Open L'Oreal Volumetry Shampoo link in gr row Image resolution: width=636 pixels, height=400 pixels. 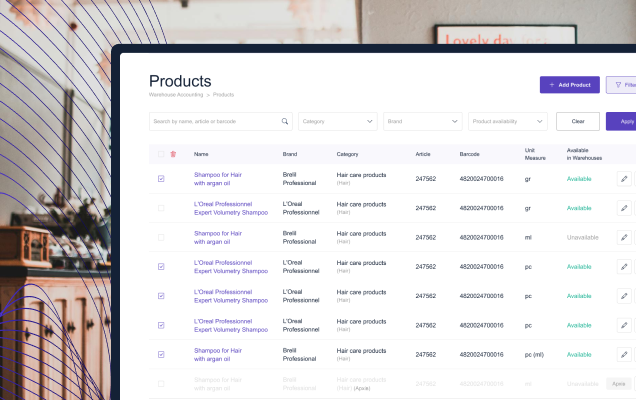click(231, 208)
